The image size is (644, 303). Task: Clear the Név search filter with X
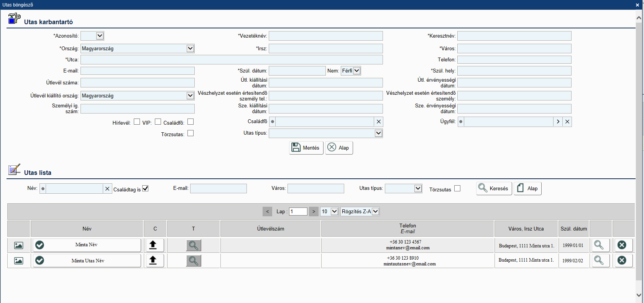(x=107, y=189)
